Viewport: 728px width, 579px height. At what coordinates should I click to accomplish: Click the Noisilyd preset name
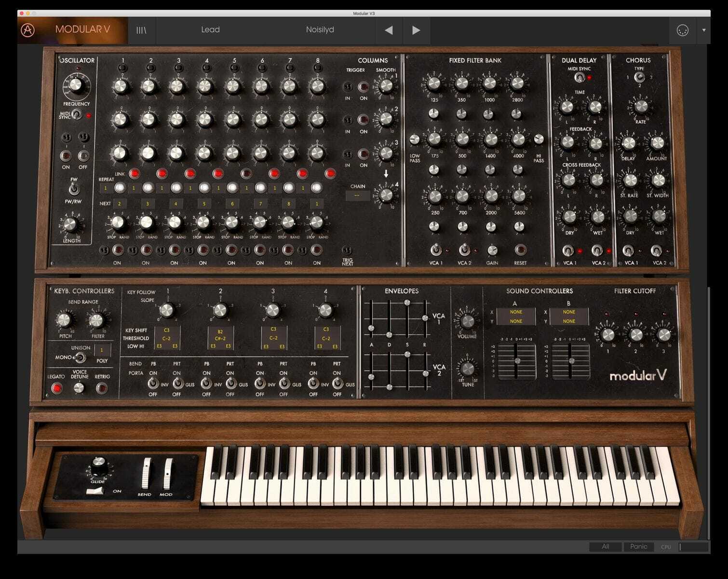[321, 29]
